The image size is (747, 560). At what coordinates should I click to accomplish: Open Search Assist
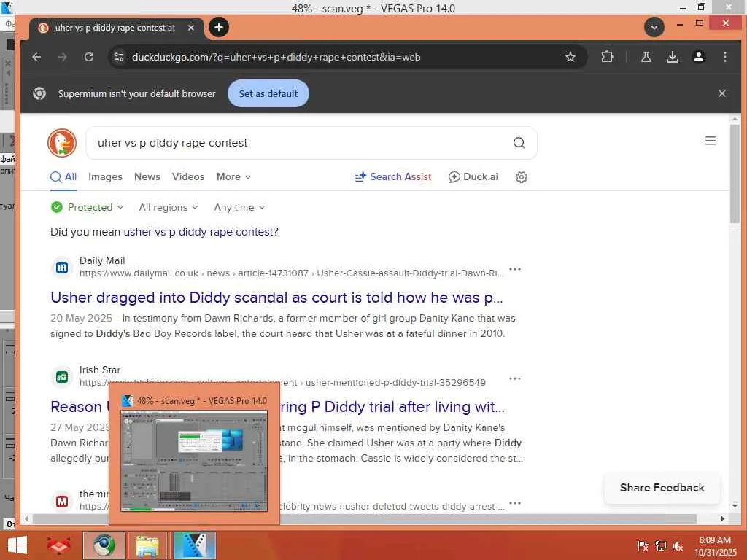(x=393, y=176)
